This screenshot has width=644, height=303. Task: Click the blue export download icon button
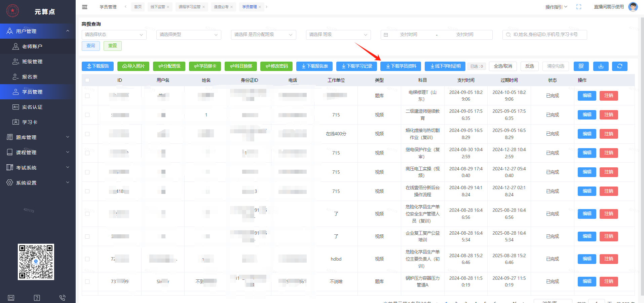601,66
